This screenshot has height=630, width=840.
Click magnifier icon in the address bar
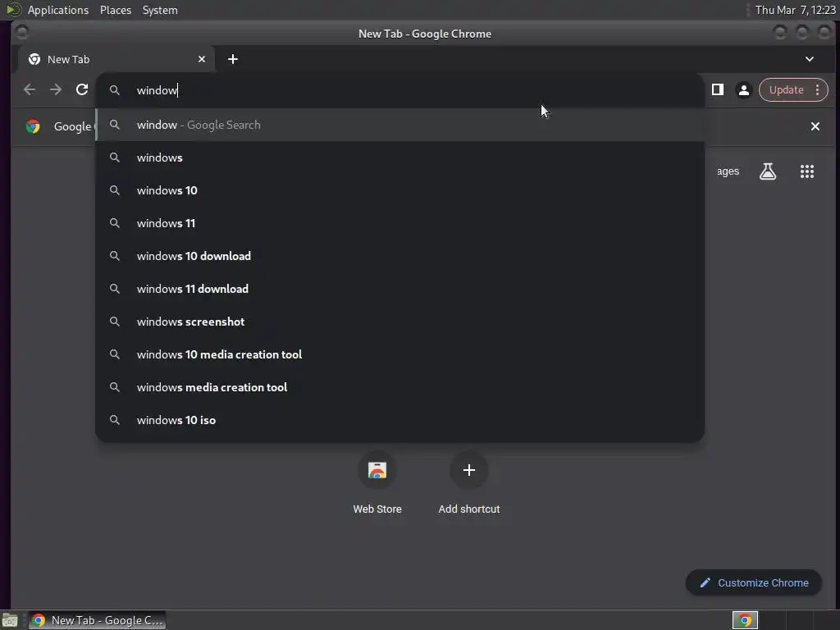coord(115,90)
